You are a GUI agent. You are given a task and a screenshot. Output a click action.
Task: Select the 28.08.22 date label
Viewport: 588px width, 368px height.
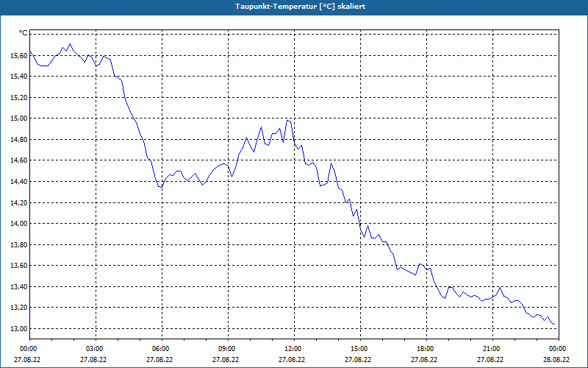tap(556, 360)
